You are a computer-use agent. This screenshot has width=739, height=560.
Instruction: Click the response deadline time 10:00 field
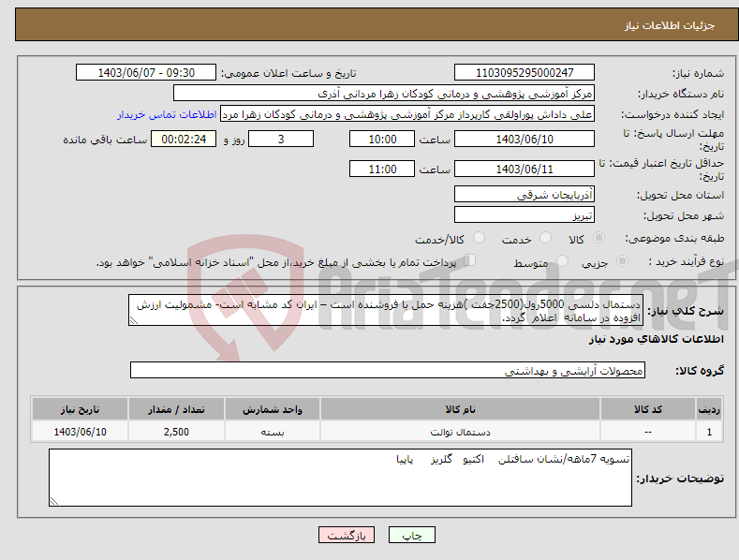tap(382, 139)
